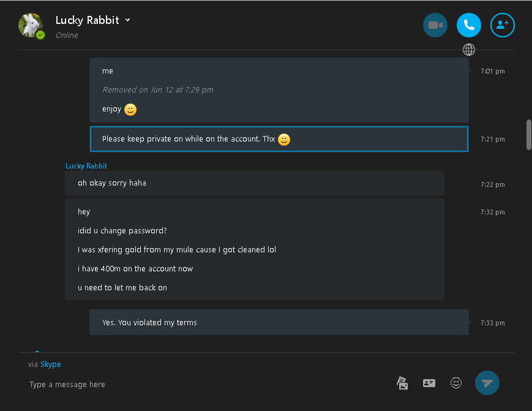Send the message with the paper plane button
Screen dimensions: 532x411
pos(487,383)
